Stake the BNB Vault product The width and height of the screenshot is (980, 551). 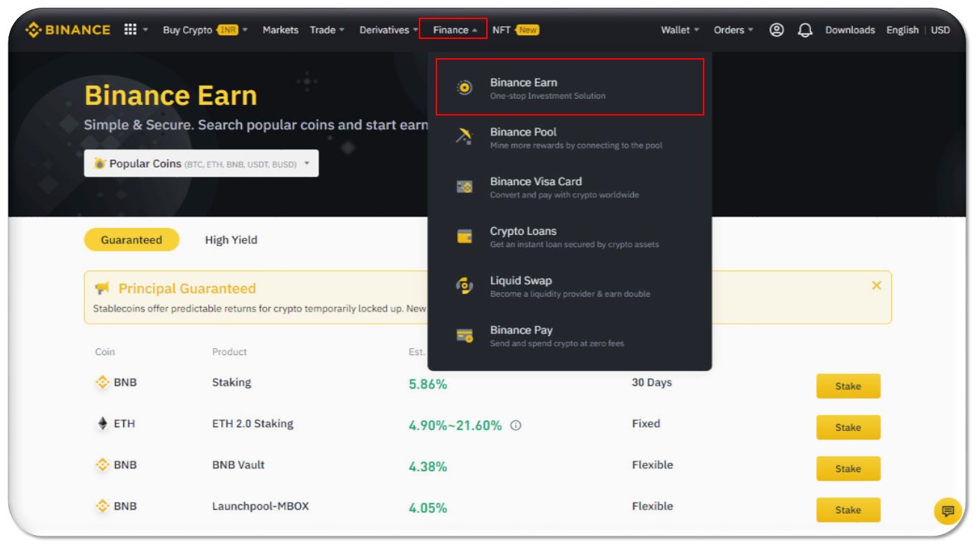tap(848, 468)
